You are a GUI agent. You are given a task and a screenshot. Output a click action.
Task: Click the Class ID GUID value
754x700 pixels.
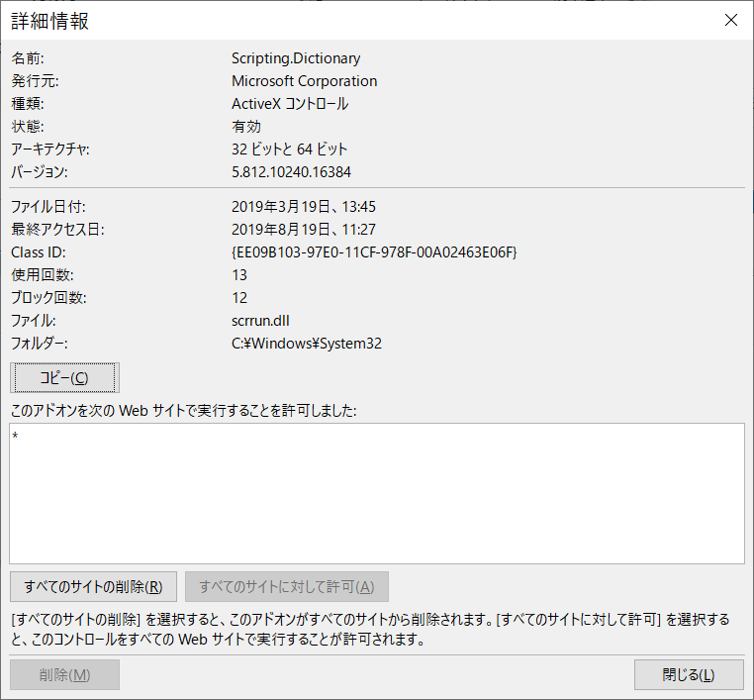click(x=374, y=252)
